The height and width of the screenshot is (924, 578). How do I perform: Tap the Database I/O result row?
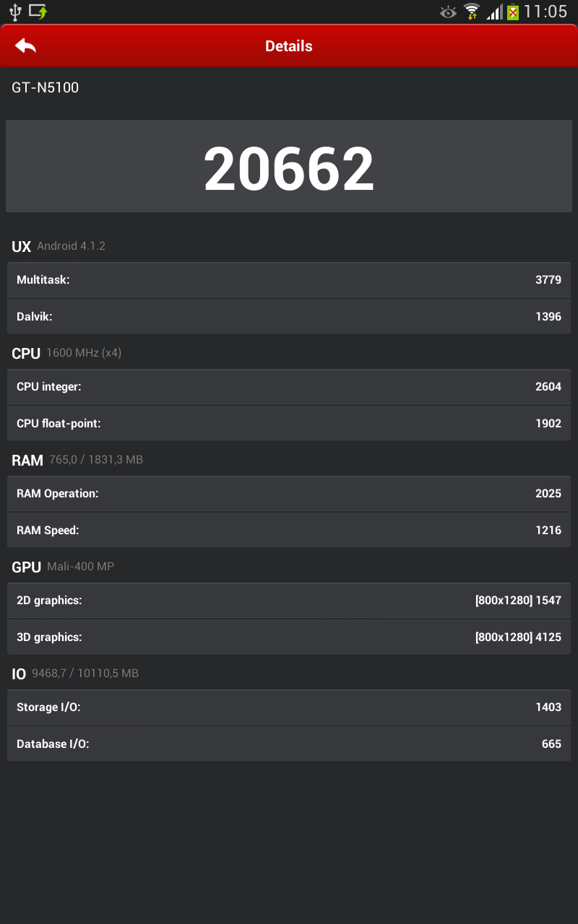(x=289, y=744)
